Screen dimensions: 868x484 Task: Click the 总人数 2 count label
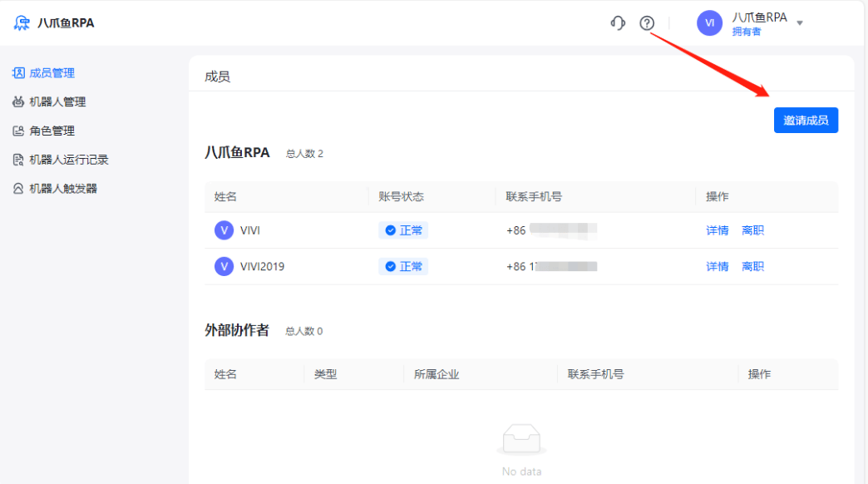(x=304, y=154)
